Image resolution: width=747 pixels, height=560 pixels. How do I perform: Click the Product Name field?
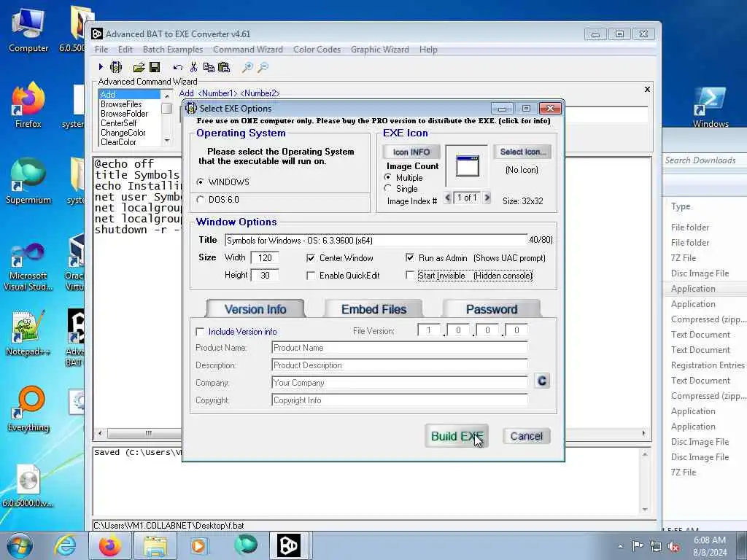[399, 348]
